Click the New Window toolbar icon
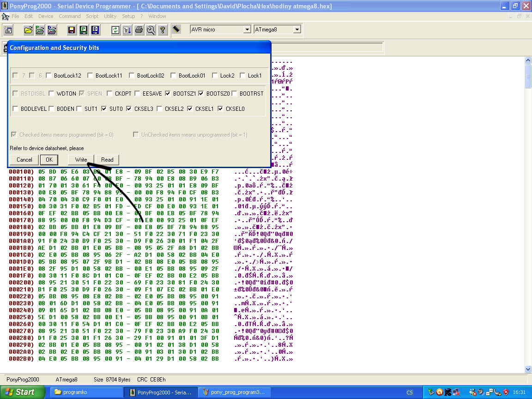Viewport: 532px width, 399px height. pos(8,30)
